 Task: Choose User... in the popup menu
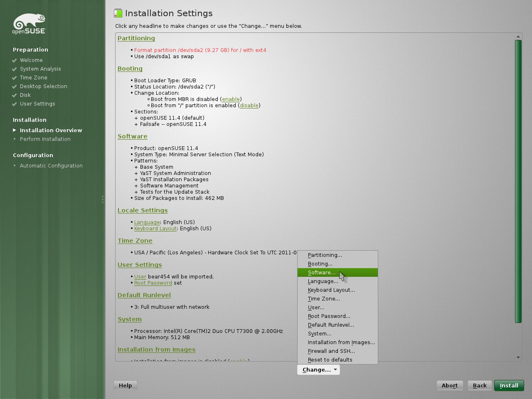coord(337,308)
